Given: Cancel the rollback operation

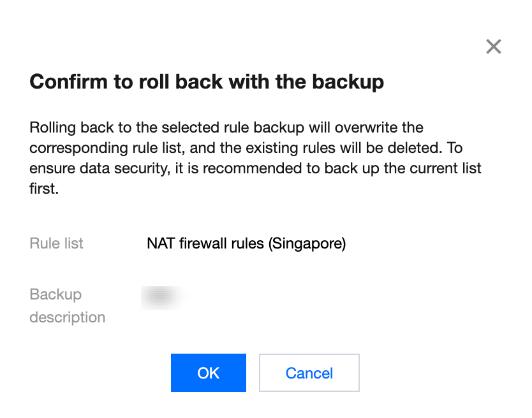Looking at the screenshot, I should [x=309, y=373].
